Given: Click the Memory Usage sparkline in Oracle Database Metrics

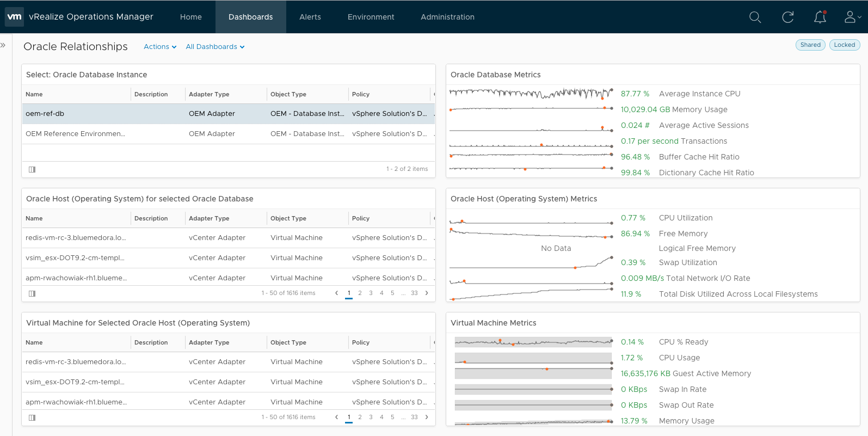Looking at the screenshot, I should click(531, 109).
